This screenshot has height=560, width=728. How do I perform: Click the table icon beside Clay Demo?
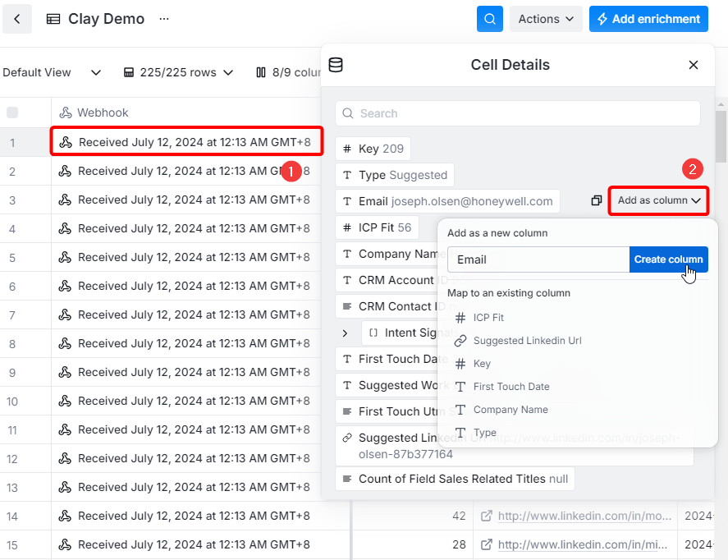click(x=53, y=19)
